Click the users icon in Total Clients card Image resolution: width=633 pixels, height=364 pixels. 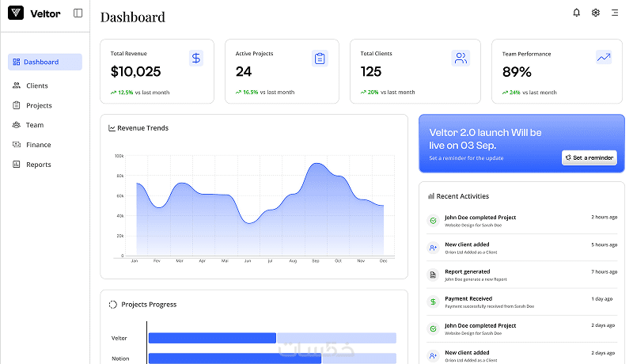click(x=461, y=58)
